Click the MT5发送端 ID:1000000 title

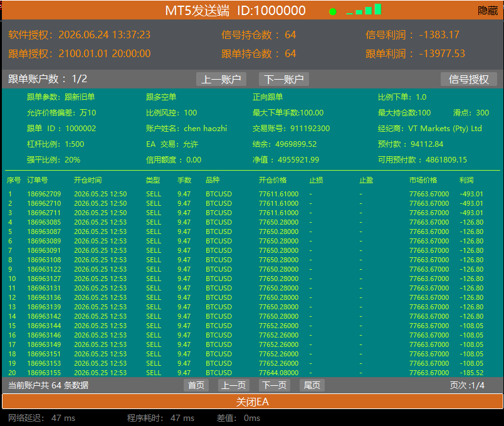pos(235,11)
